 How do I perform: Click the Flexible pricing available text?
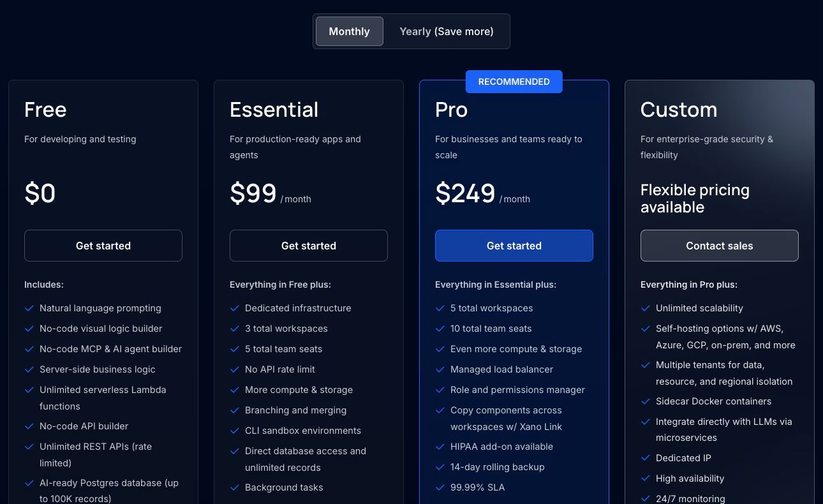click(695, 198)
